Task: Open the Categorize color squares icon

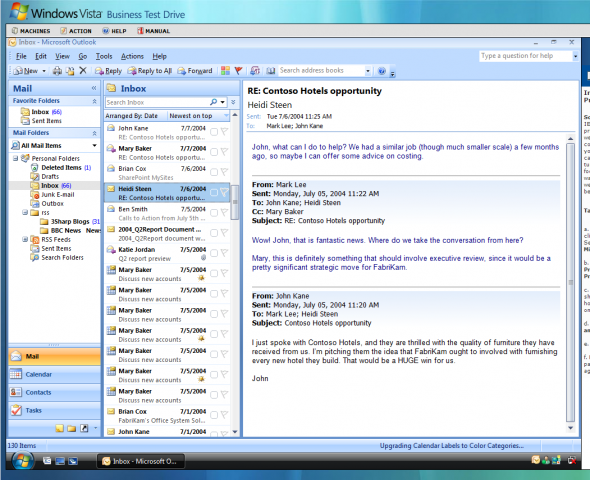Action: [x=225, y=70]
